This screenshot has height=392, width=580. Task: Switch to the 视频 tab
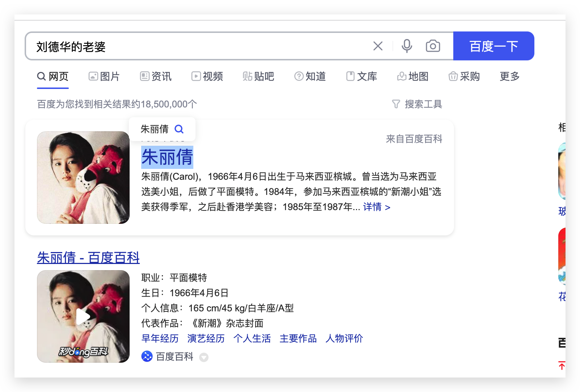(207, 76)
